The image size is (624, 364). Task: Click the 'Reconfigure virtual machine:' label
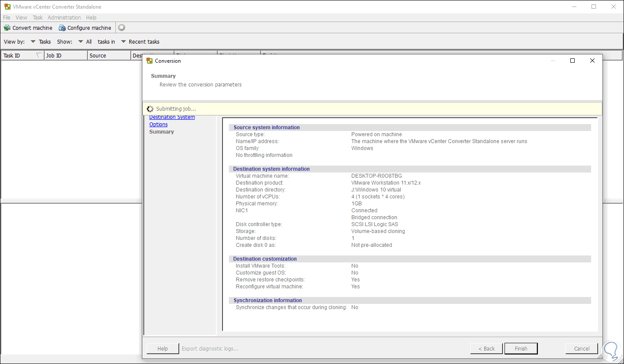[x=270, y=287]
